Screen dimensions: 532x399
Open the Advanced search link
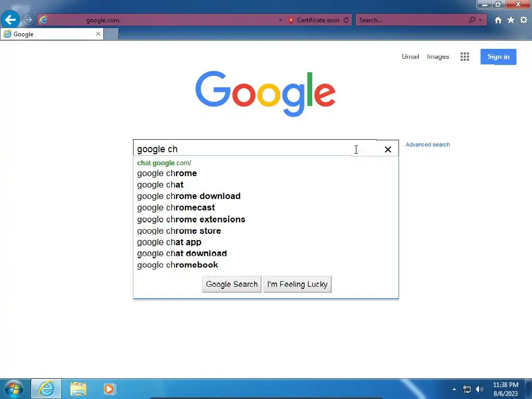pos(428,144)
